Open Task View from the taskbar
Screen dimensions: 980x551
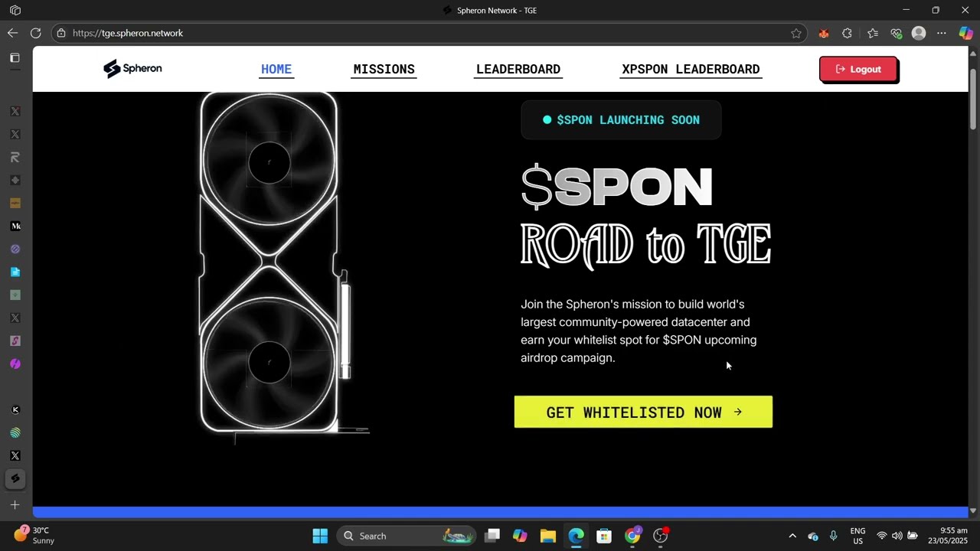pos(492,536)
